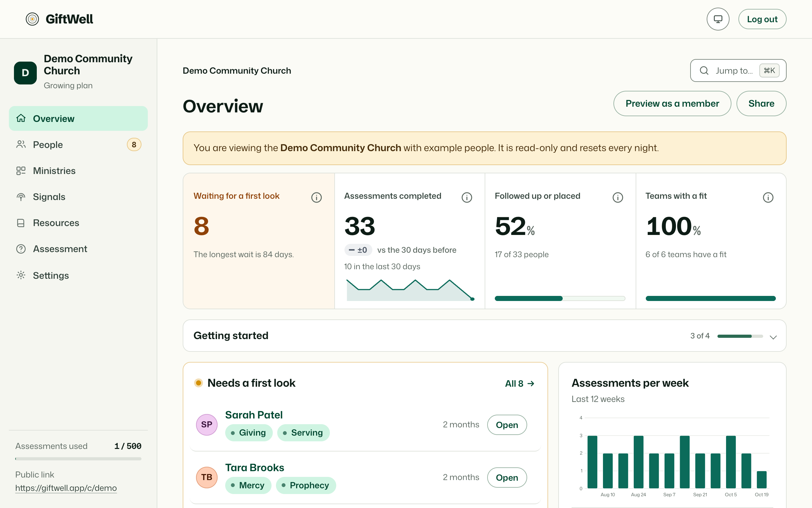Click the Demo Community Church D avatar
812x508 pixels.
click(x=25, y=73)
